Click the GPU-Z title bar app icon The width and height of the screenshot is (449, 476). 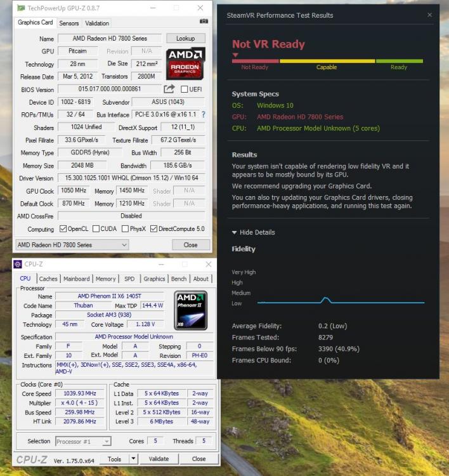(21, 8)
